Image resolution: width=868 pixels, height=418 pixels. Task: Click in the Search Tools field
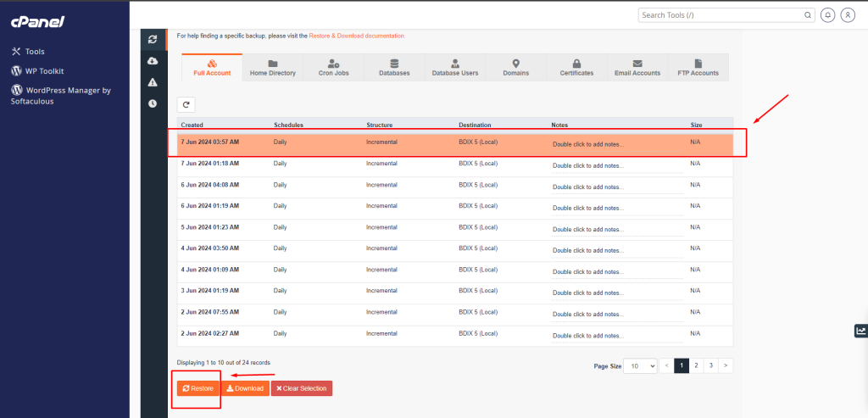(721, 15)
